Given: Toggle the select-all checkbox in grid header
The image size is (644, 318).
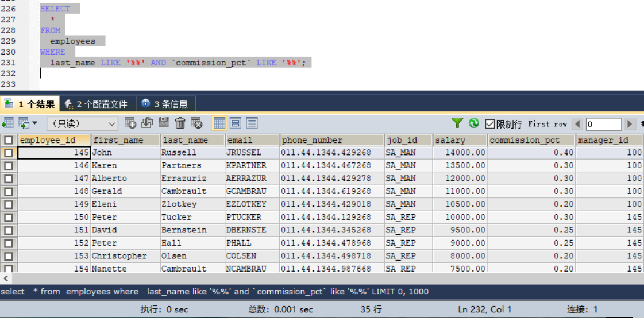Looking at the screenshot, I should tap(9, 140).
